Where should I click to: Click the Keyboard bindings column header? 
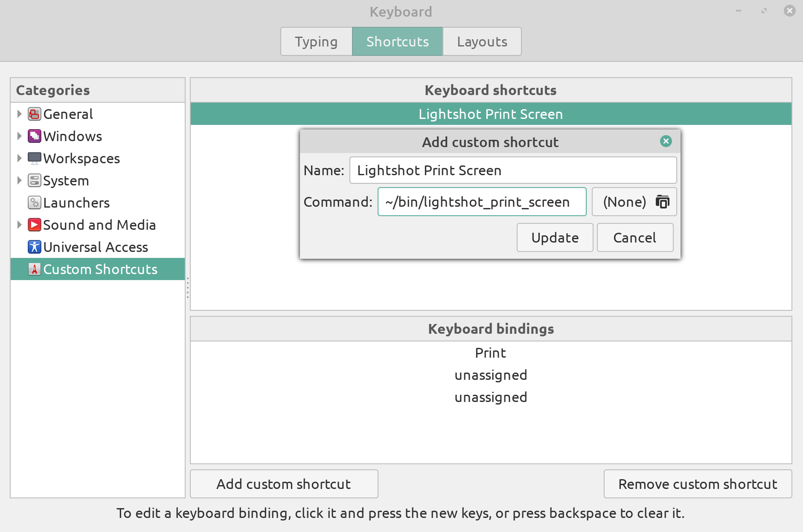point(491,329)
